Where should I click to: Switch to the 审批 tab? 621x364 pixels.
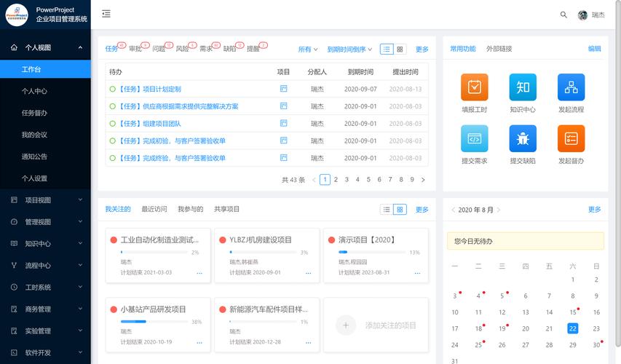[135, 49]
